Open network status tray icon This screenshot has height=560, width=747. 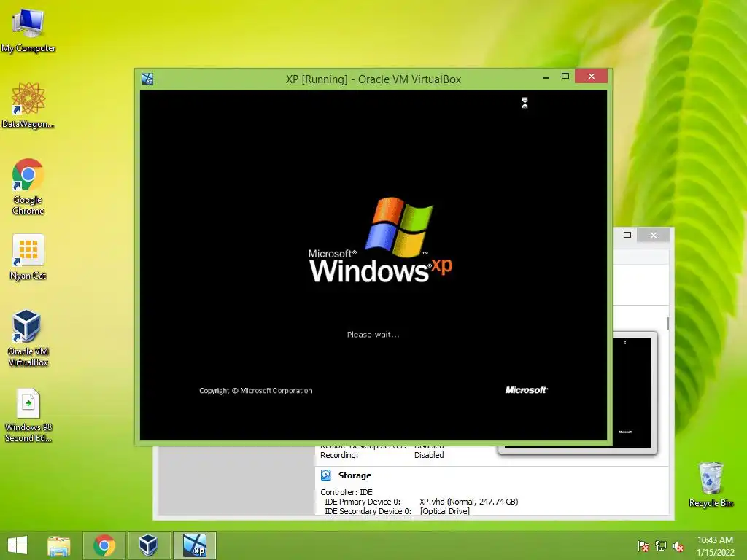[x=661, y=546]
